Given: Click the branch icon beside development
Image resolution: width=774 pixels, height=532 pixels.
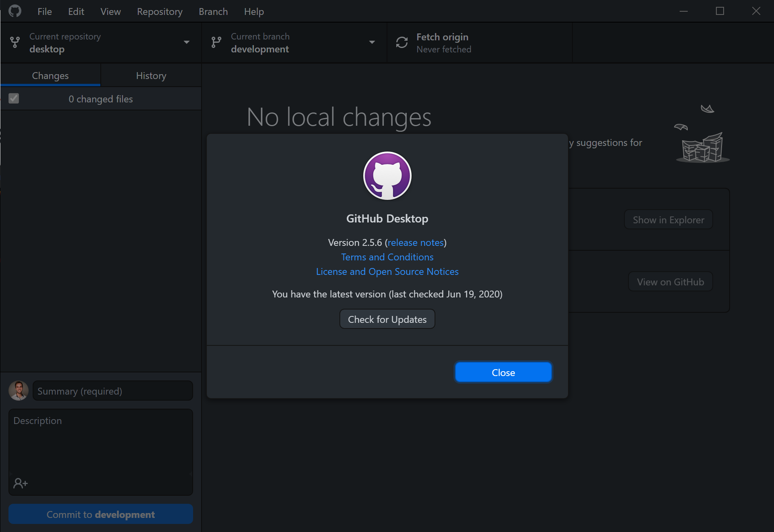Looking at the screenshot, I should coord(216,42).
